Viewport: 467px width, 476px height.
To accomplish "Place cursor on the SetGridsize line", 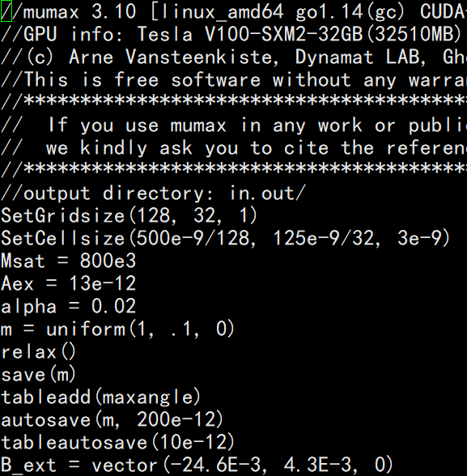I will tap(129, 216).
